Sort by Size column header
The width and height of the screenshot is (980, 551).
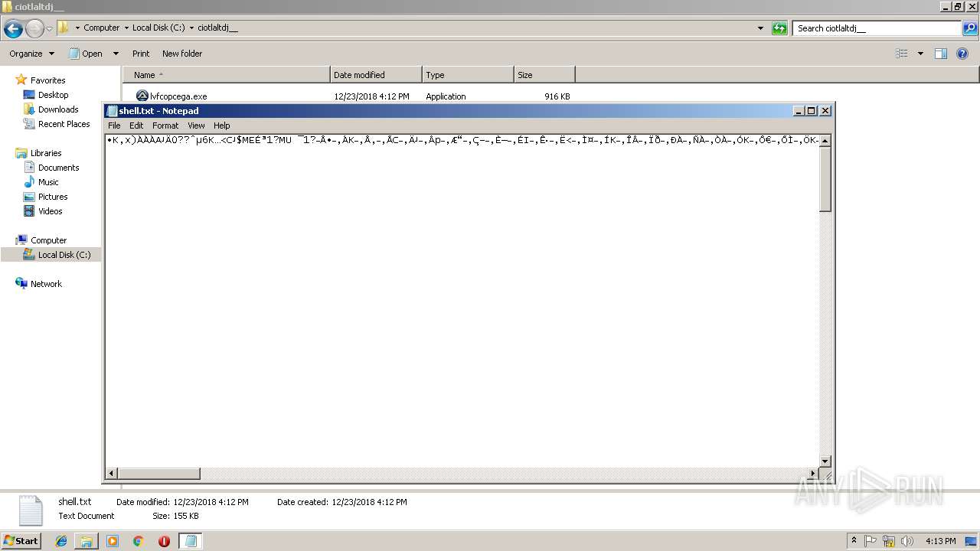coord(544,75)
